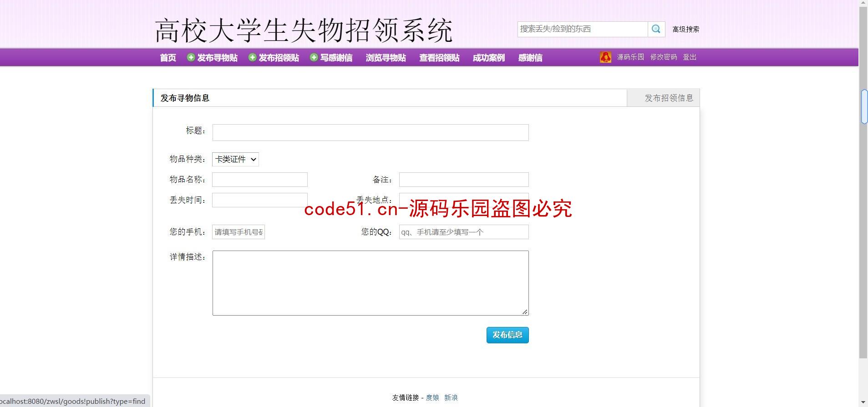The width and height of the screenshot is (868, 407).
Task: Open the 发布寻物贴 menu item
Action: tap(217, 58)
